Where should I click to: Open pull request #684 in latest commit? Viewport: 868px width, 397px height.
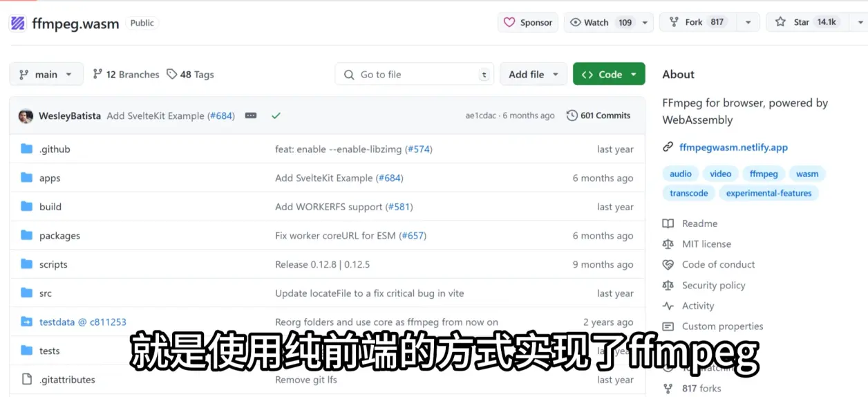tap(221, 116)
